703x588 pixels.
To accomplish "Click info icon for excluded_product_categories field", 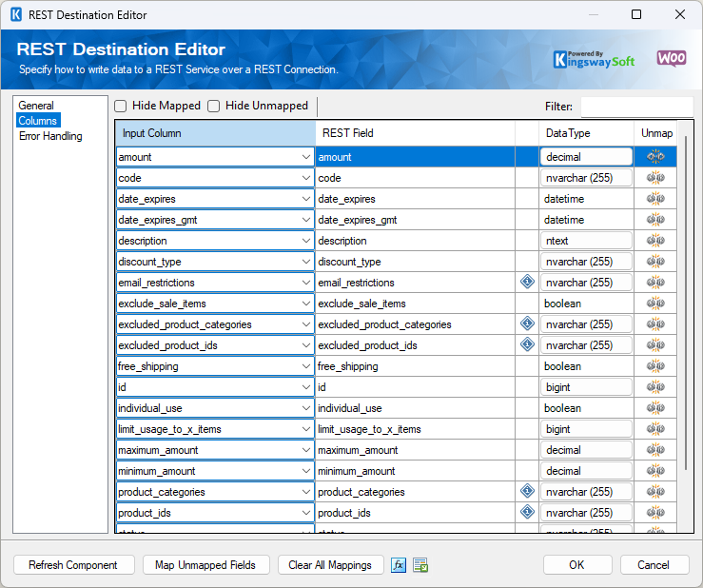I will tap(527, 323).
